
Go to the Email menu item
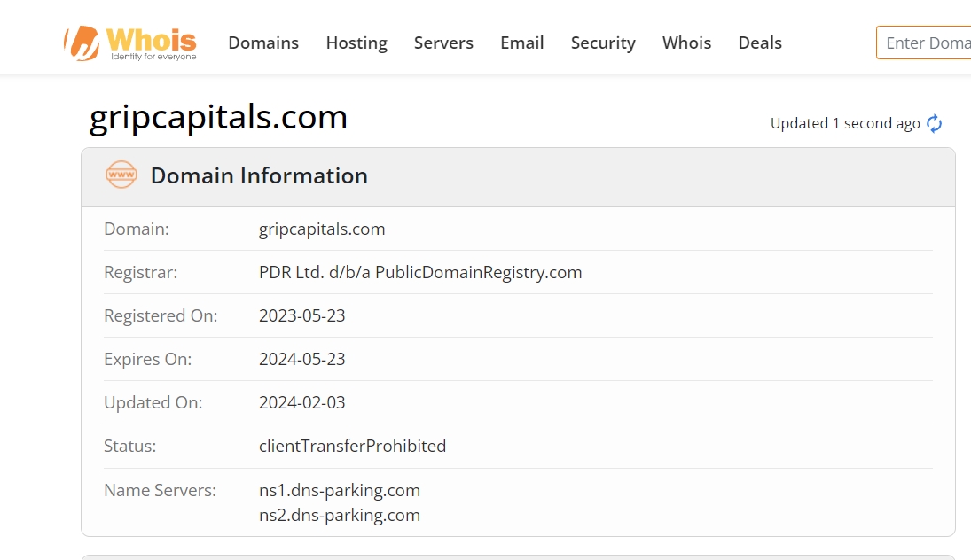521,43
